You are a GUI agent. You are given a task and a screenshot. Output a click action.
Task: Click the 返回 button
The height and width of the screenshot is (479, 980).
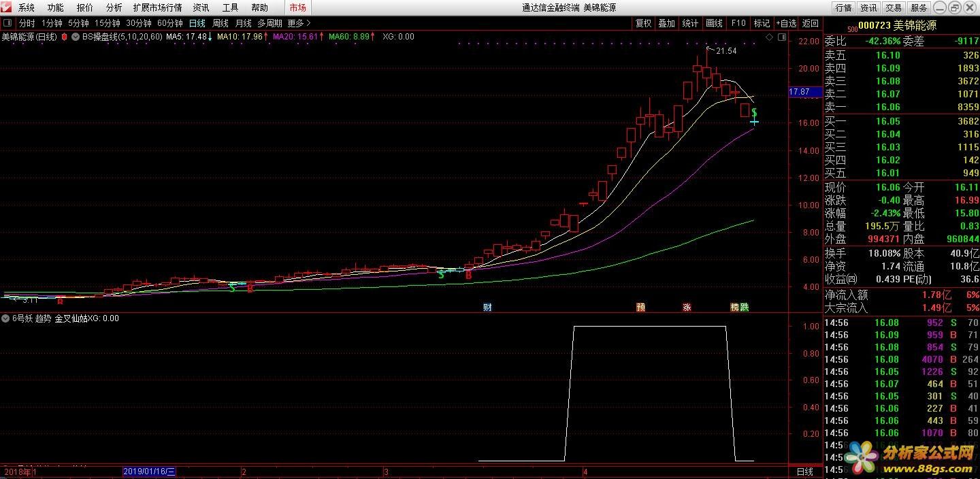pyautogui.click(x=811, y=23)
